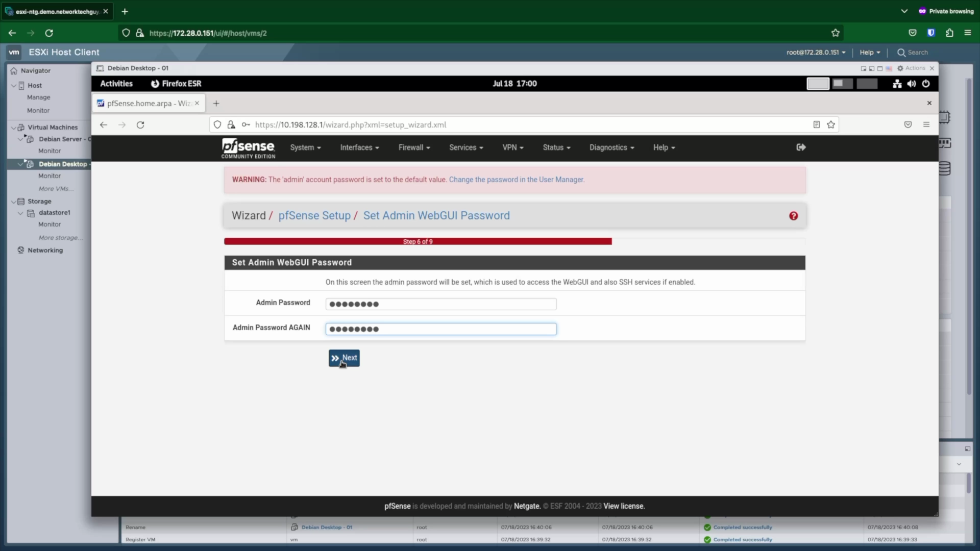980x551 pixels.
Task: Open the outer browser application menu
Action: tap(968, 33)
